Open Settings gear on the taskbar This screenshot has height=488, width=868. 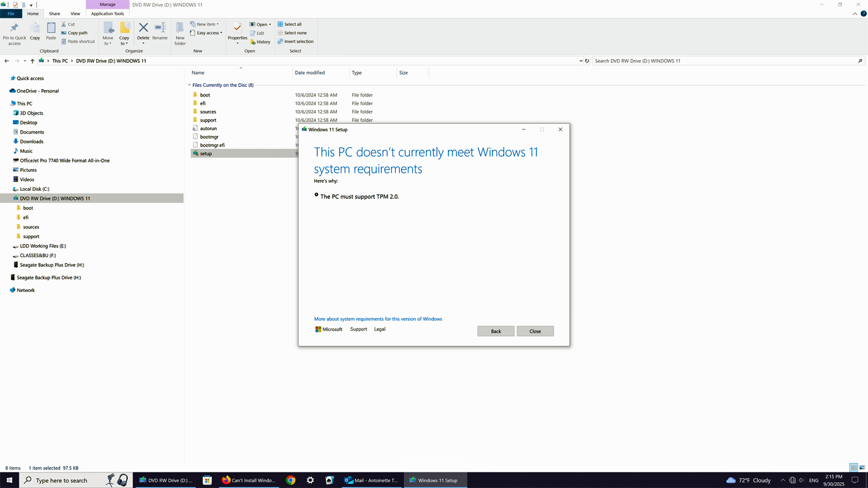[x=310, y=480]
